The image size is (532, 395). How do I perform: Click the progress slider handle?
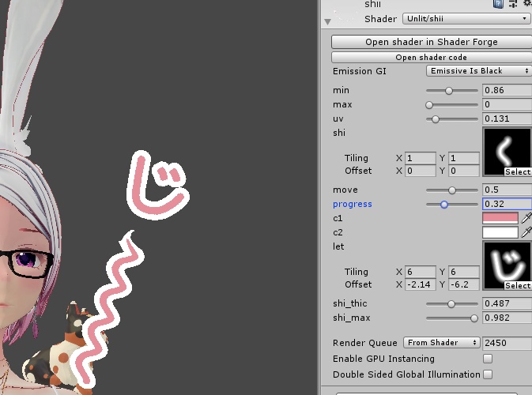pyautogui.click(x=444, y=204)
